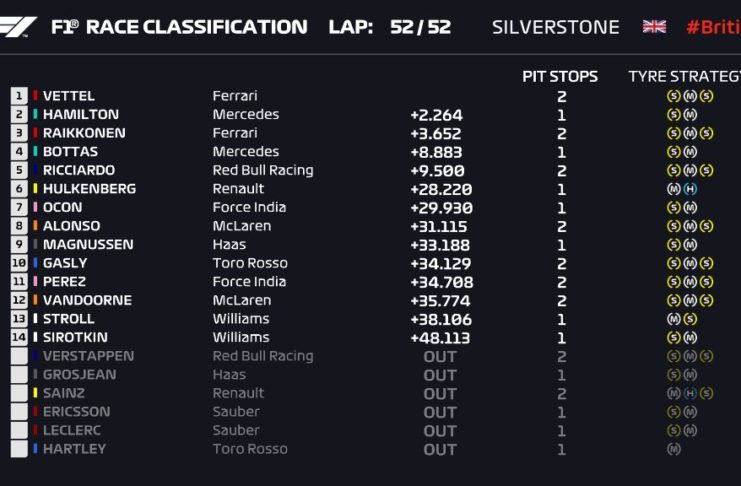Click Alonso's gap time +31.115
741x486 pixels.
436,226
